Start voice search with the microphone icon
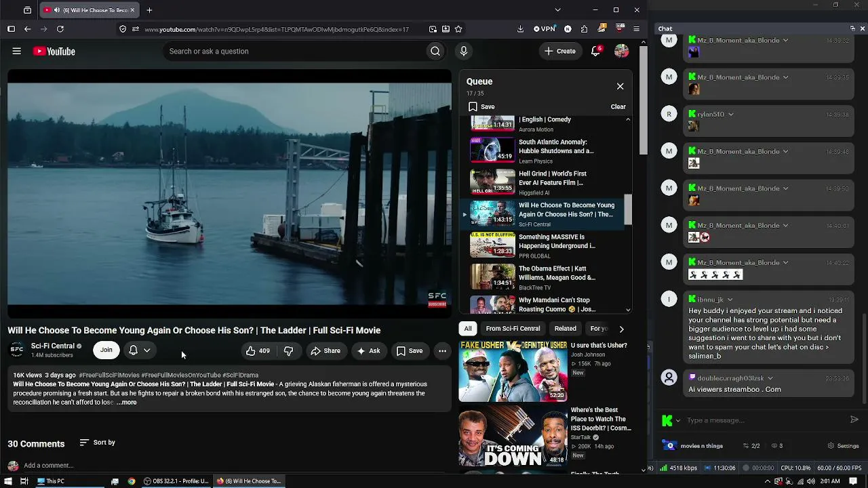Viewport: 868px width, 488px height. pos(464,51)
